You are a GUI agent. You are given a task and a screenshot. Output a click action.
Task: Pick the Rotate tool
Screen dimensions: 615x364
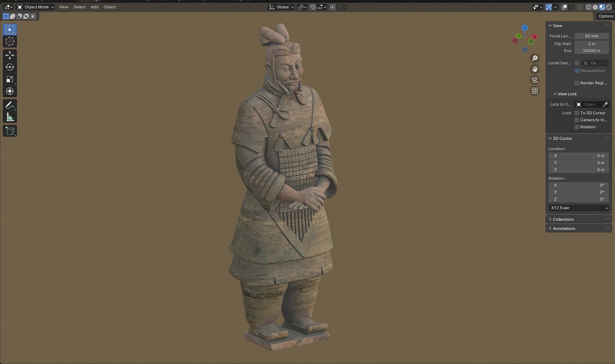(x=10, y=67)
